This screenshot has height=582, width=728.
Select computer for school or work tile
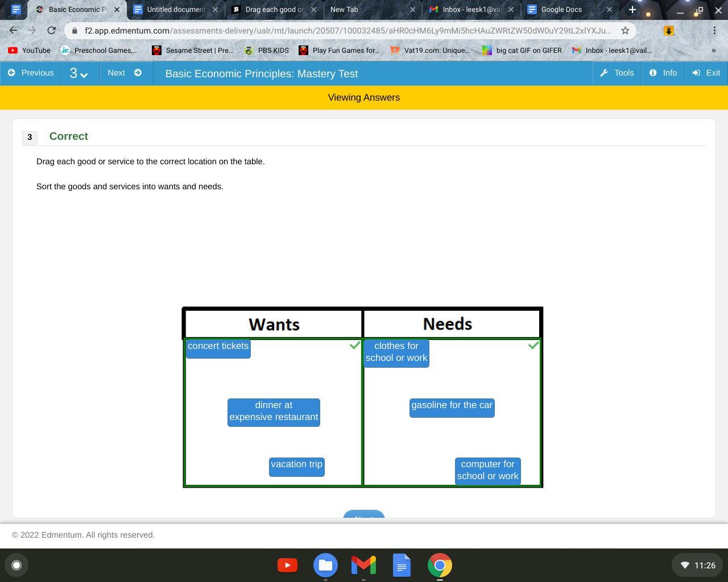click(x=488, y=471)
